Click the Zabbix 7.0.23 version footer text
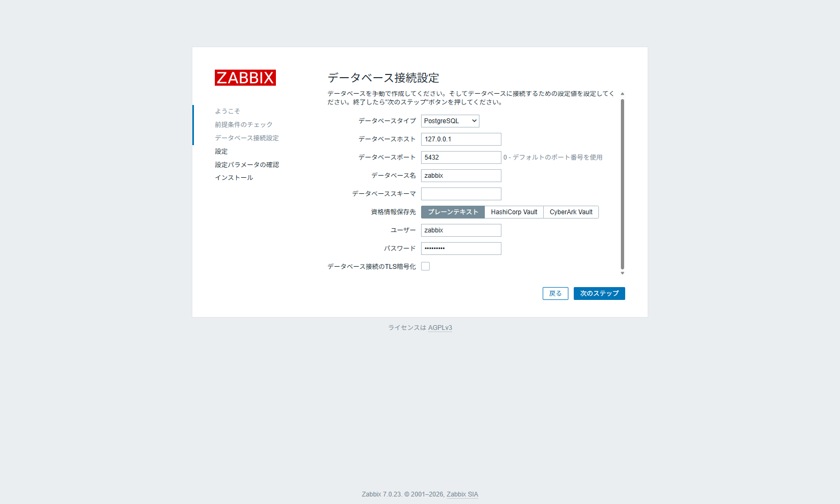 pyautogui.click(x=381, y=494)
